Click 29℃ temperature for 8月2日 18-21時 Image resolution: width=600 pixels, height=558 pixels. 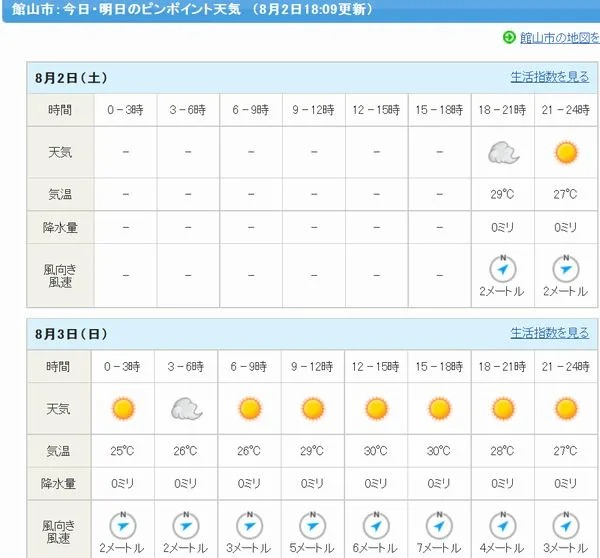[x=502, y=194]
